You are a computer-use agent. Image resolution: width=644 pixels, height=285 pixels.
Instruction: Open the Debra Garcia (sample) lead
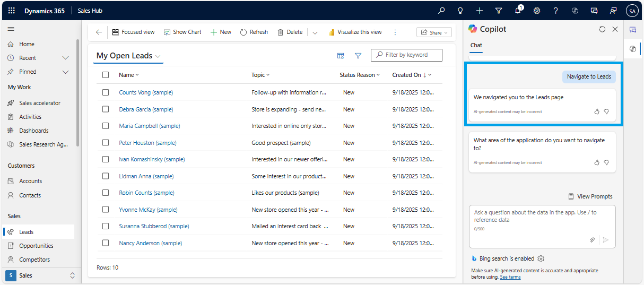click(x=146, y=109)
